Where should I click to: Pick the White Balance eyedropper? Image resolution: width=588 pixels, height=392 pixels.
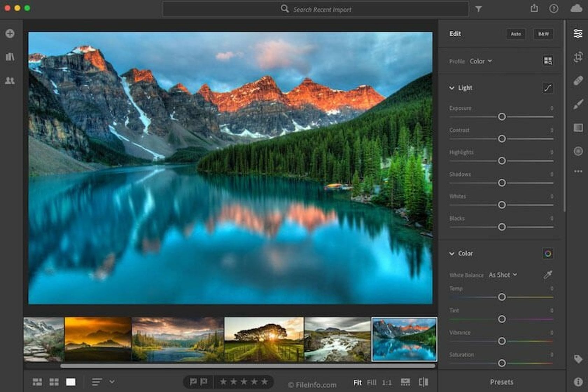[x=548, y=275]
